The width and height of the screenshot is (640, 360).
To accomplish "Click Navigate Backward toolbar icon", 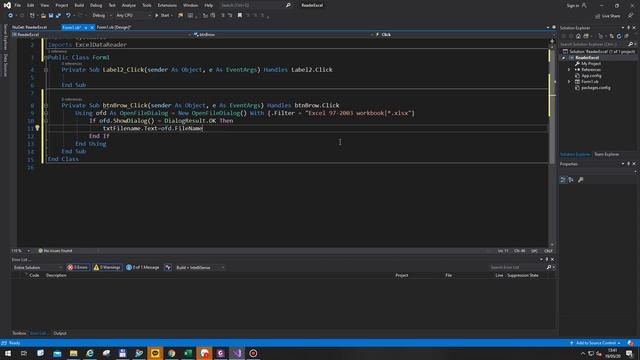I will [10, 16].
